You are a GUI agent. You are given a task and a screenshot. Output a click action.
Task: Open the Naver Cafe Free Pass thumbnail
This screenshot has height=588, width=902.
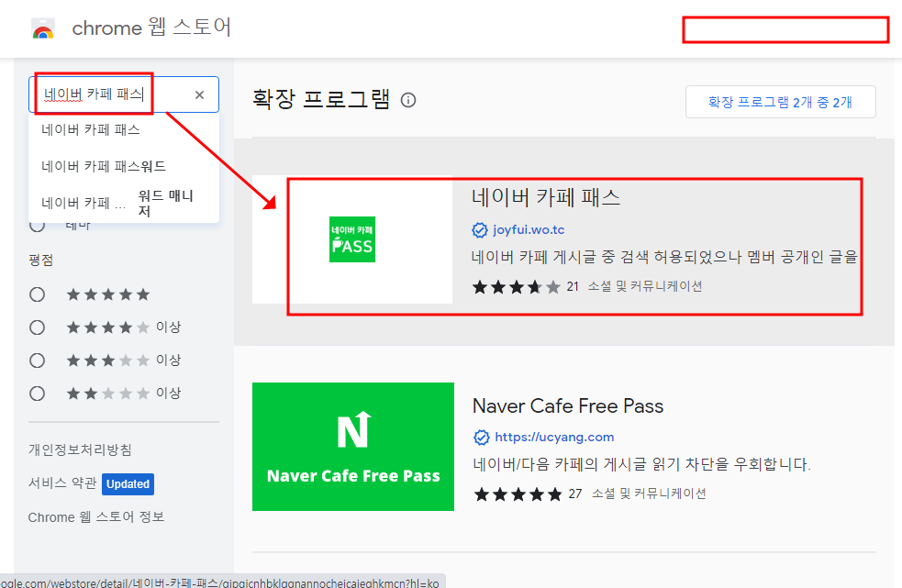(x=353, y=447)
